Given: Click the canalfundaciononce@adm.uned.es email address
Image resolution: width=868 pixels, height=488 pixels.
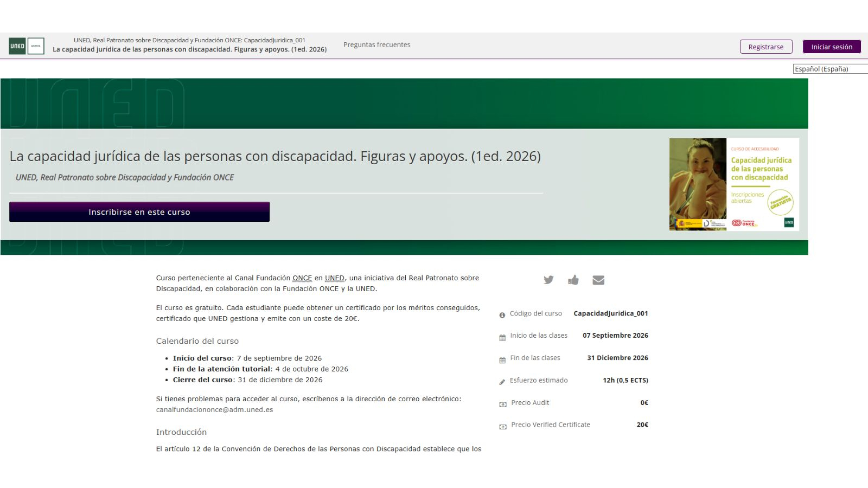Looking at the screenshot, I should pyautogui.click(x=214, y=409).
